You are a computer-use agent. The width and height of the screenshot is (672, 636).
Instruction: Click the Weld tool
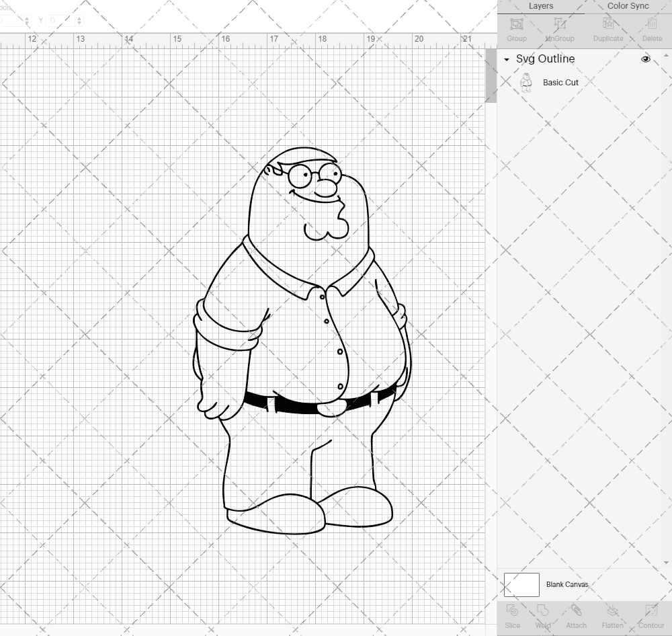click(543, 615)
